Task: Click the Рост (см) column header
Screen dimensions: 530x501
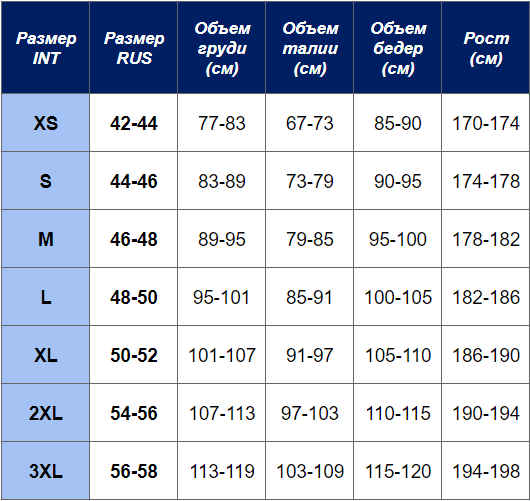Action: (x=485, y=48)
